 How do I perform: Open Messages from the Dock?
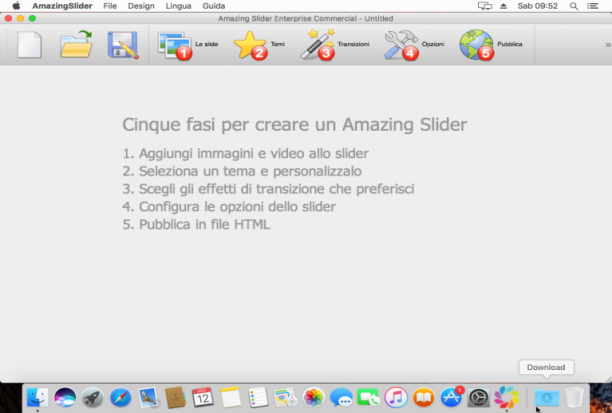(341, 398)
